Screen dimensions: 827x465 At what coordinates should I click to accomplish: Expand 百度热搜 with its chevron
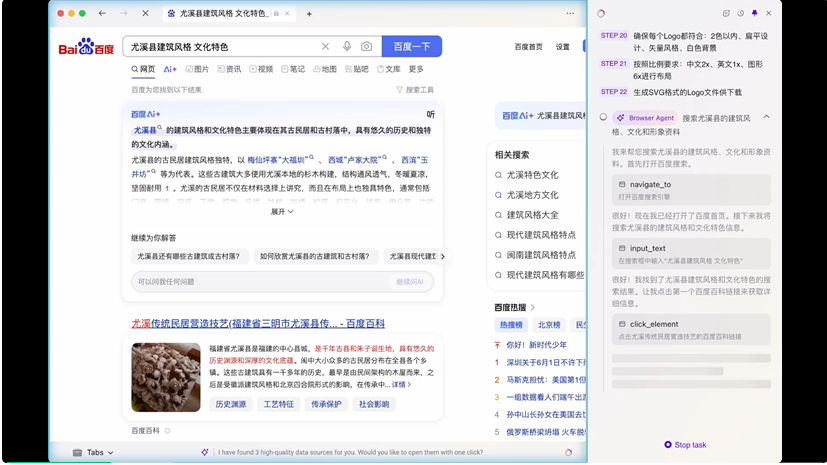[533, 307]
